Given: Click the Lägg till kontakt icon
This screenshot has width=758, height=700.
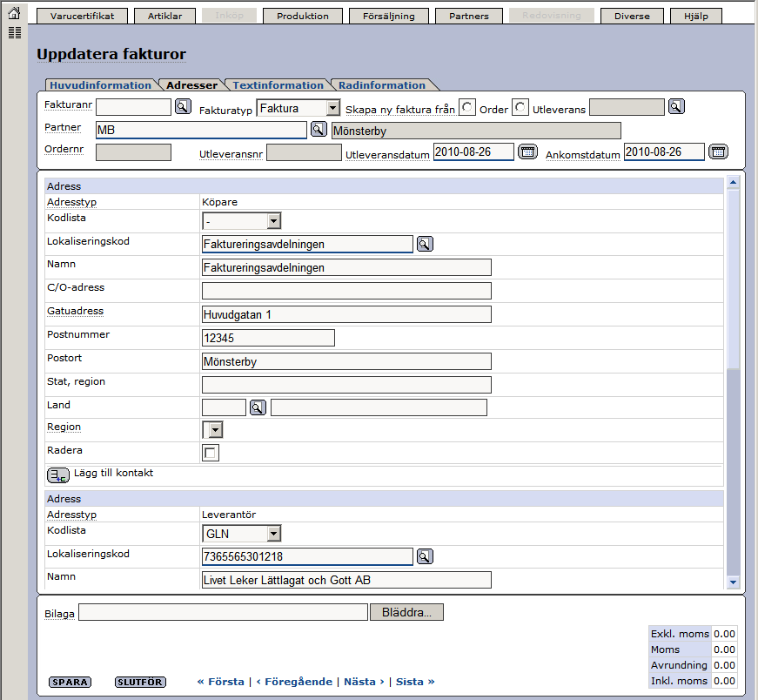Looking at the screenshot, I should click(58, 475).
